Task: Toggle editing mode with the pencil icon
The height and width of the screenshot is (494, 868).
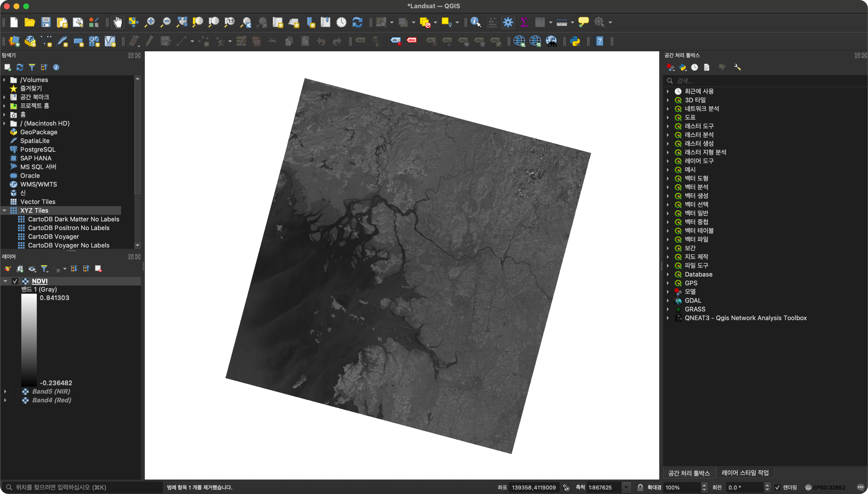Action: (149, 41)
